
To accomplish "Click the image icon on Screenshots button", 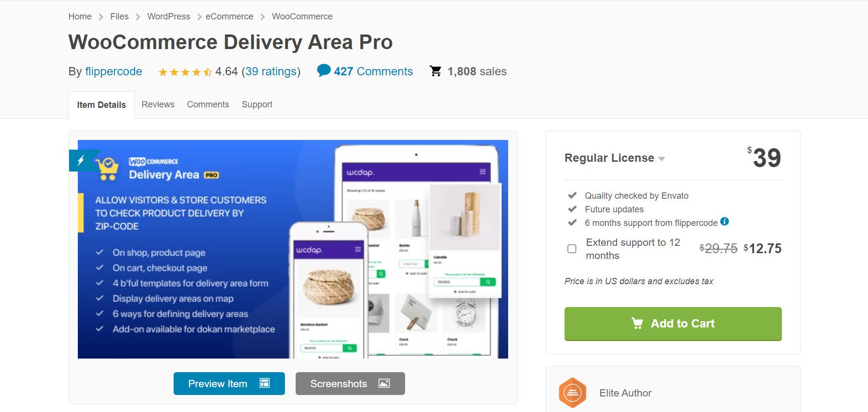I will coord(384,383).
